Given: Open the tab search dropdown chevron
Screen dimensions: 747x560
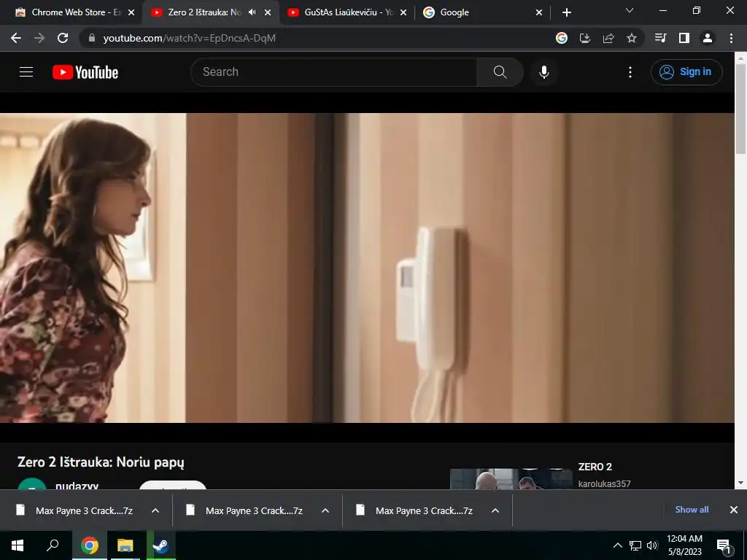Looking at the screenshot, I should (630, 10).
